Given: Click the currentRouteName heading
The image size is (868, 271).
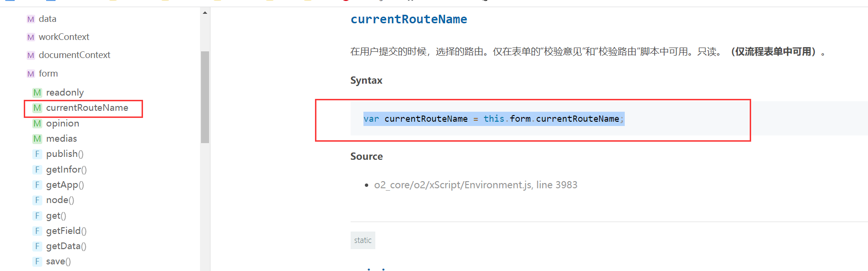Looking at the screenshot, I should pos(409,19).
